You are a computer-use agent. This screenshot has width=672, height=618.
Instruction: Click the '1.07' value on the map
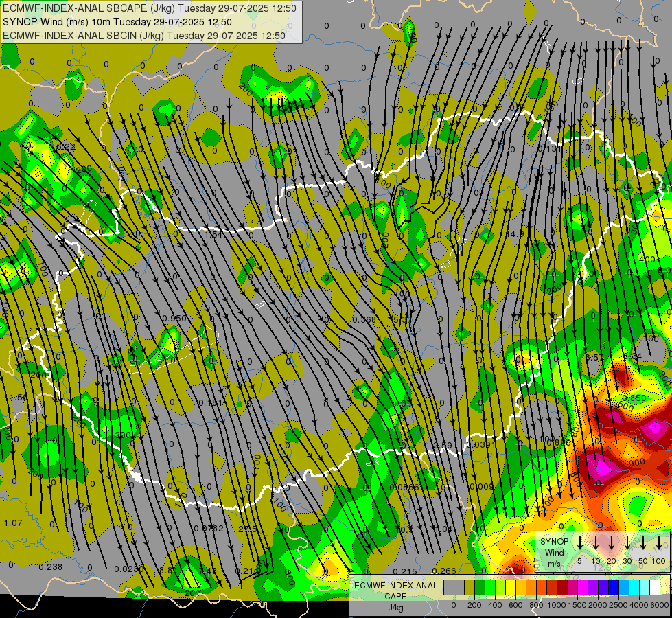pos(13,523)
